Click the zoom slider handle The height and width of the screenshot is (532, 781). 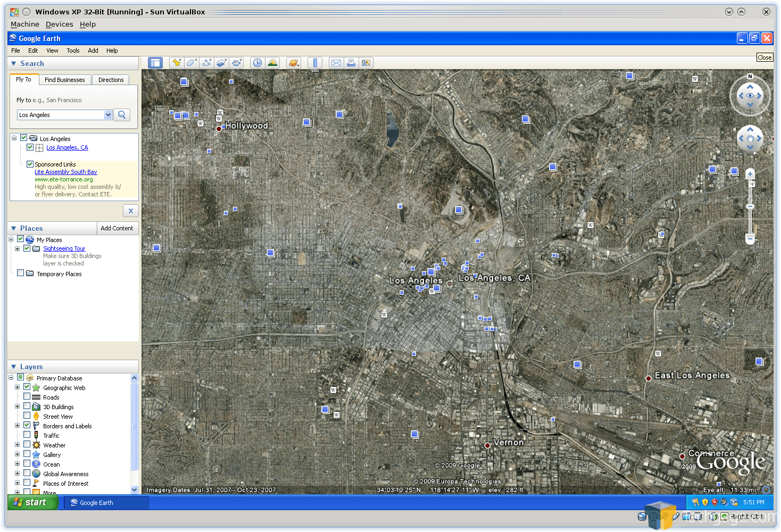pos(750,206)
